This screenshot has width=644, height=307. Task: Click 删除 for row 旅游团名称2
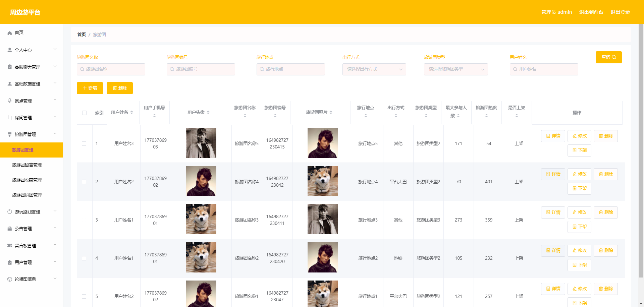tap(606, 251)
